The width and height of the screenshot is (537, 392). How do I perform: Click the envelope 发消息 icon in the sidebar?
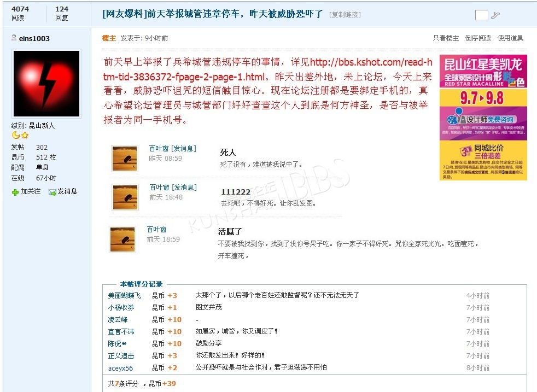point(52,192)
